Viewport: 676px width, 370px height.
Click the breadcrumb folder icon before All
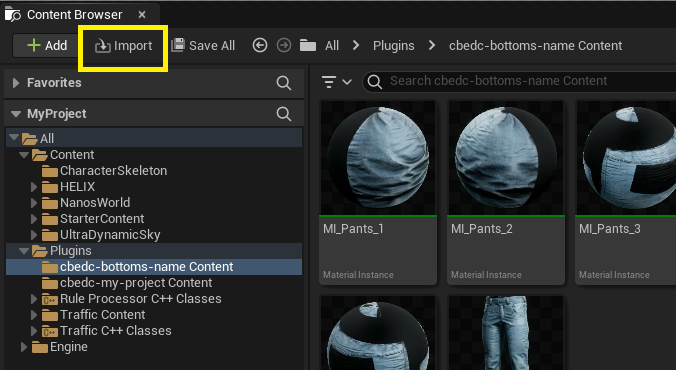[x=308, y=45]
